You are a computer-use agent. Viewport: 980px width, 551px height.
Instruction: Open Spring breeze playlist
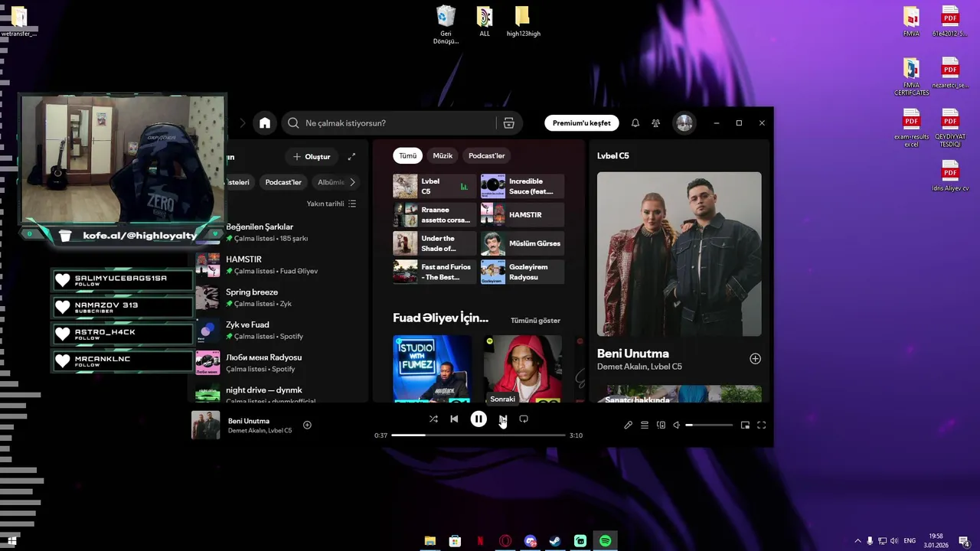(x=277, y=298)
